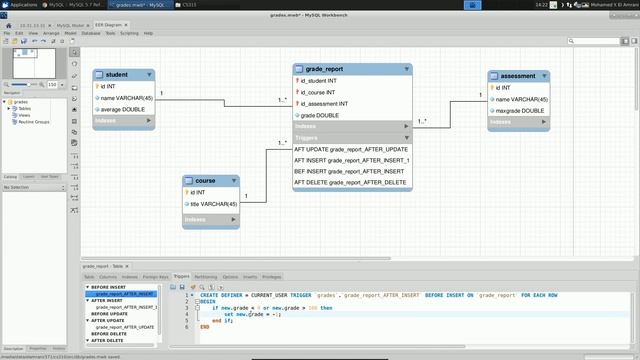Switch to the MySQL Model tab
Viewport: 640px width, 360px height.
[70, 25]
